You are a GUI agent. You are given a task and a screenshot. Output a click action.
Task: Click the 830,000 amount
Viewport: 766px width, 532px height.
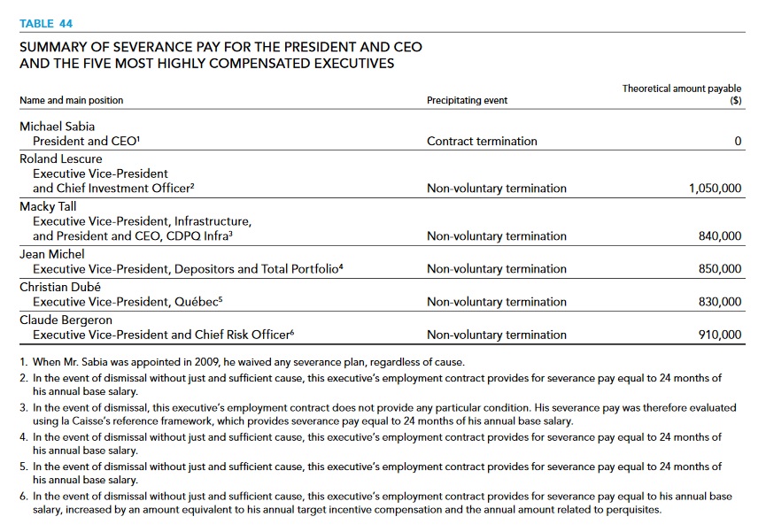pyautogui.click(x=720, y=302)
